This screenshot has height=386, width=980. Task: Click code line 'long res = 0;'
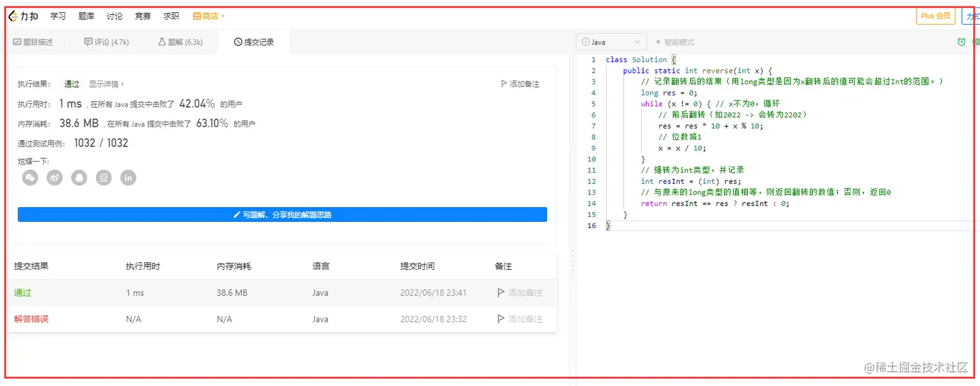tap(669, 93)
